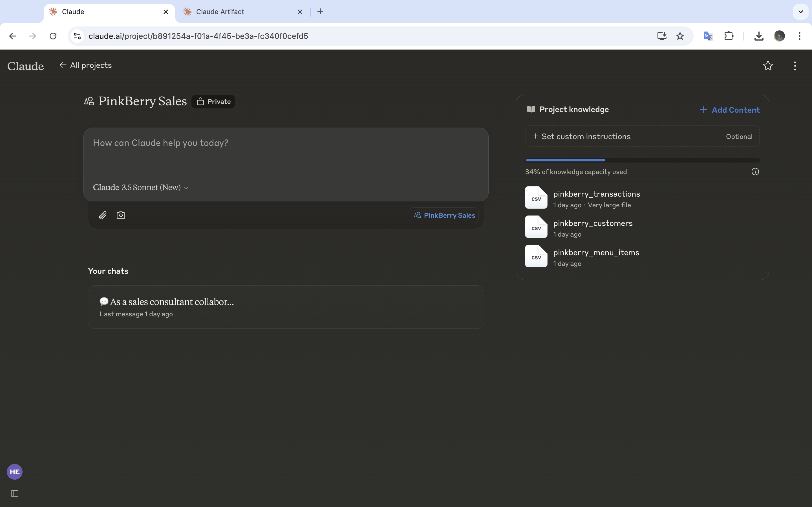Image resolution: width=812 pixels, height=507 pixels.
Task: Click the Add Content button
Action: tap(729, 110)
